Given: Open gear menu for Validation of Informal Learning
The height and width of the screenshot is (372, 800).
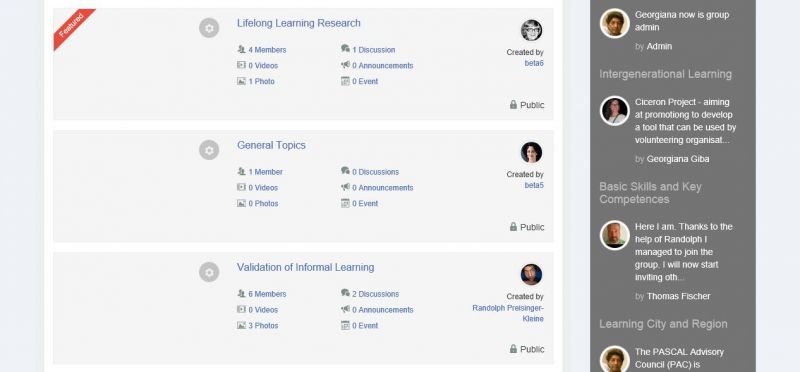Looking at the screenshot, I should [209, 272].
